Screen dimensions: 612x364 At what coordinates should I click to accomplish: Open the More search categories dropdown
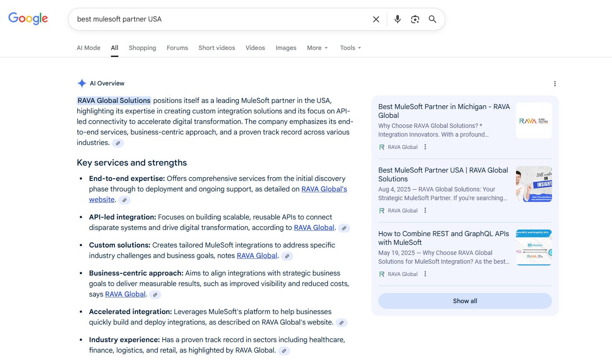coord(317,48)
